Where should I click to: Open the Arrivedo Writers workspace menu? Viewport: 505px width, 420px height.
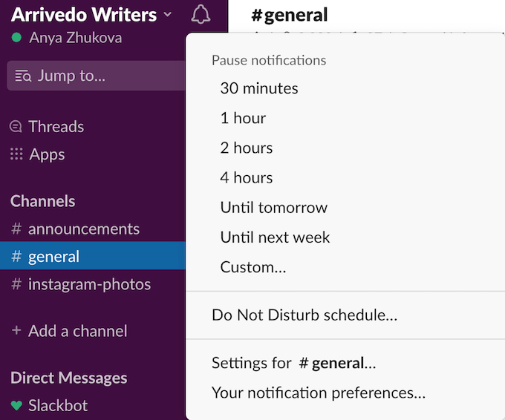91,15
